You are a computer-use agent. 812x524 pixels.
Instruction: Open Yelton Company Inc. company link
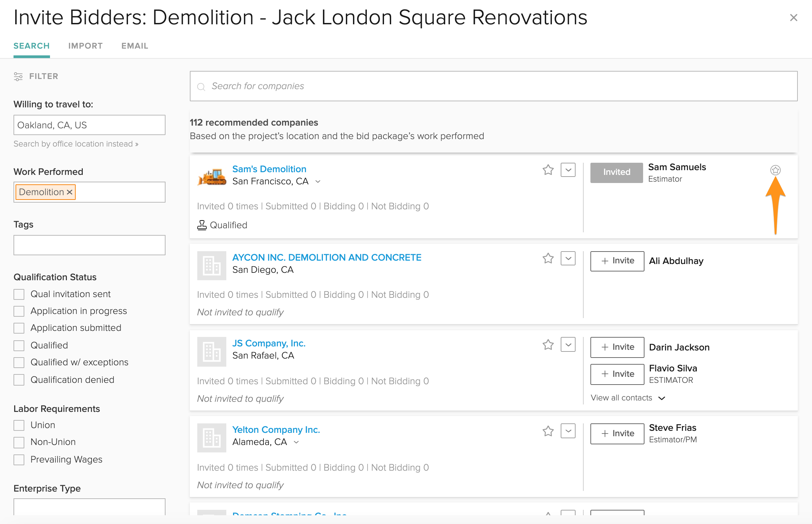click(x=276, y=429)
